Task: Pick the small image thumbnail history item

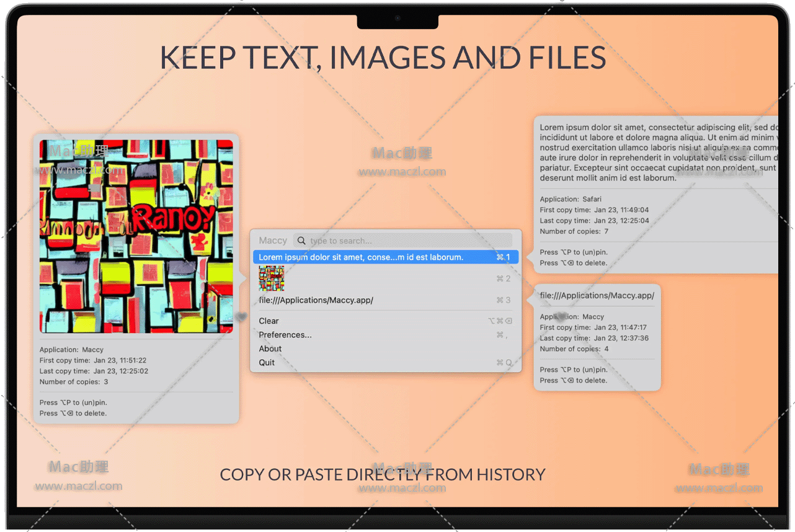Action: (272, 278)
